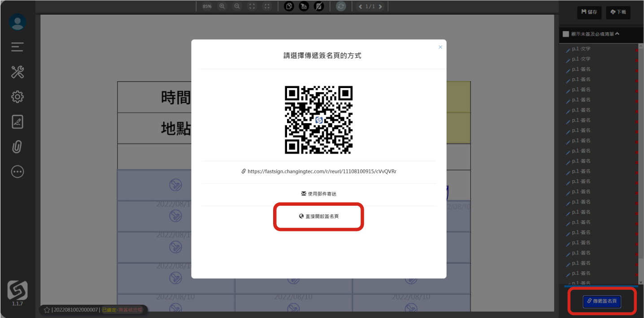The width and height of the screenshot is (644, 318).
Task: Click the 傳遞簽名頁 button
Action: tap(601, 301)
